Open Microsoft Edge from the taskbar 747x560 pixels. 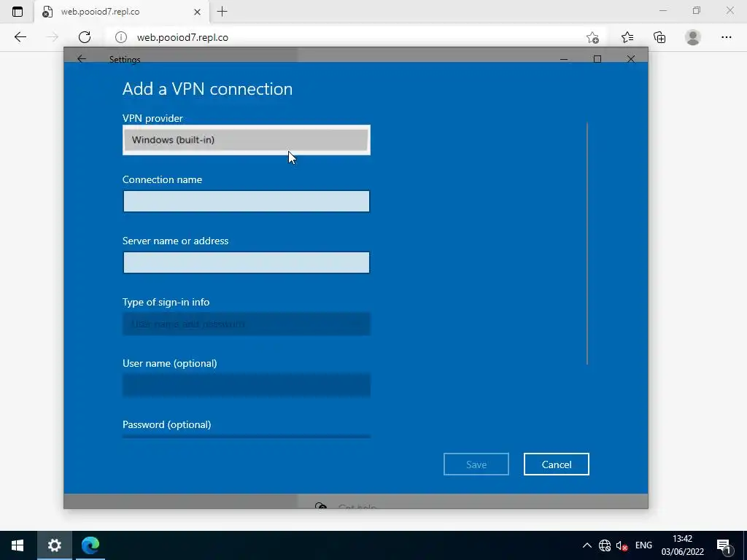pyautogui.click(x=90, y=545)
